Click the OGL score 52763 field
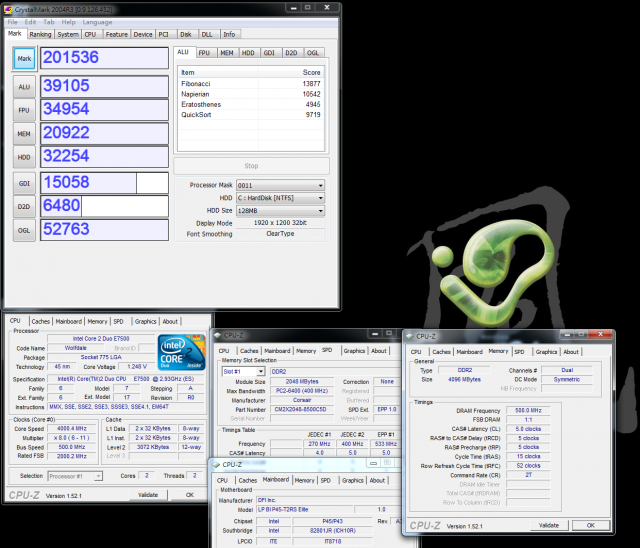The height and width of the screenshot is (548, 640). click(x=104, y=230)
